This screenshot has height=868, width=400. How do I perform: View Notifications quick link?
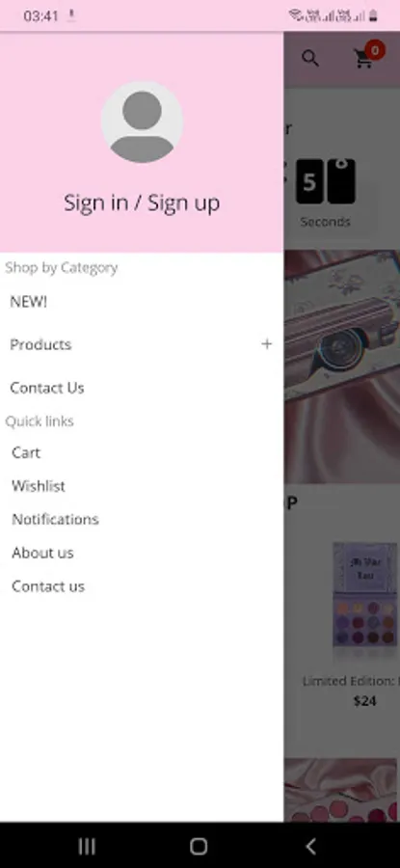tap(55, 519)
